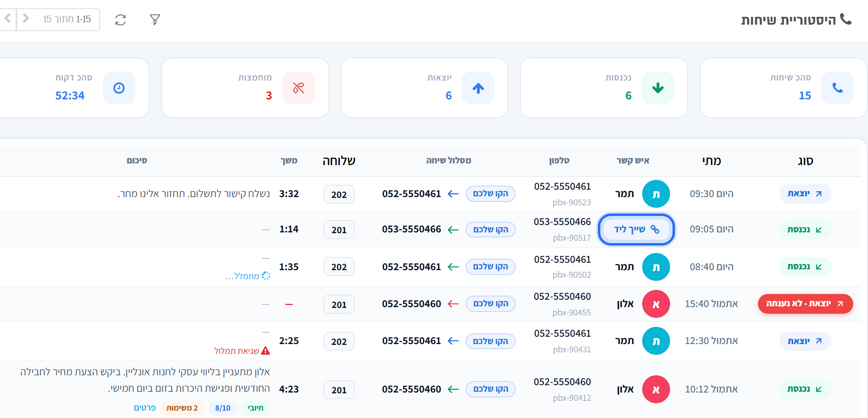Click incoming badge in 09:05 row
Image resolution: width=868 pixels, height=418 pixels.
pos(805,230)
